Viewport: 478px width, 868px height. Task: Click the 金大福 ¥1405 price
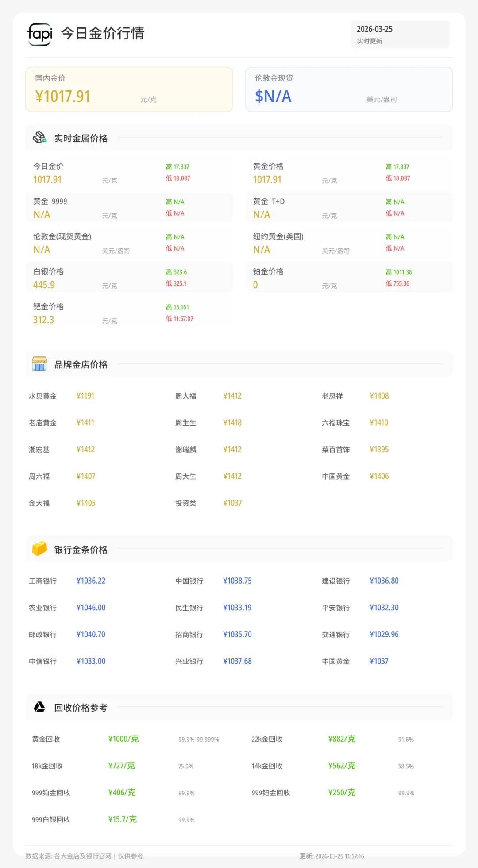(86, 503)
